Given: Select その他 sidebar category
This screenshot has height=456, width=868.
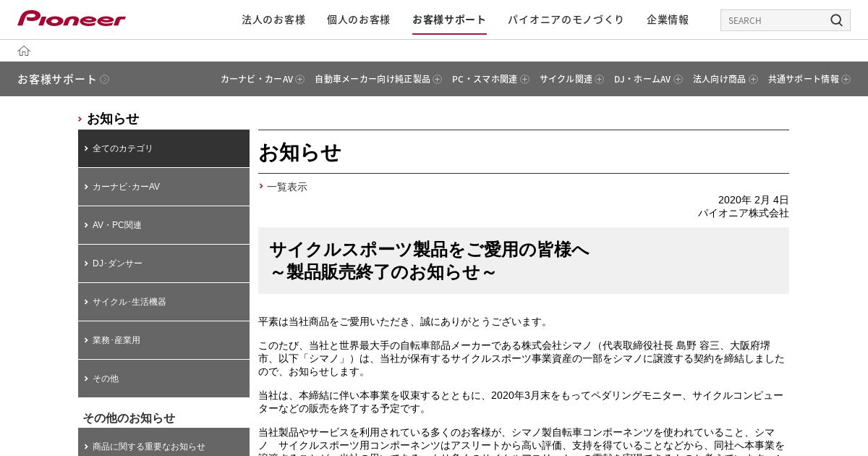Looking at the screenshot, I should (163, 379).
